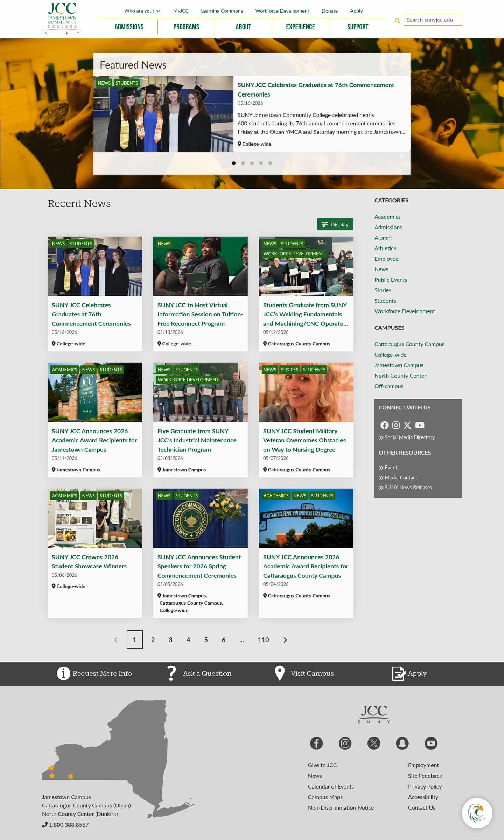504x840 pixels.
Task: Click the footer JCC SUNY logo
Action: (x=374, y=714)
